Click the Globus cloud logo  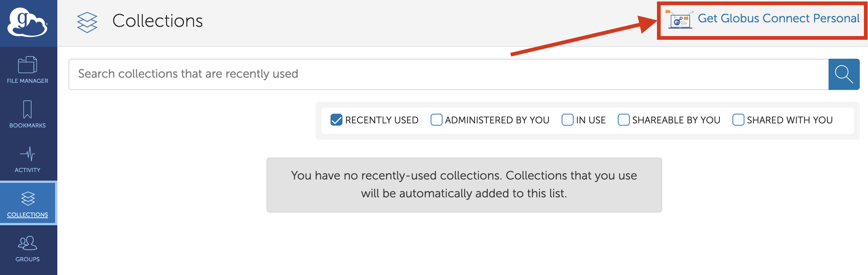tap(28, 22)
